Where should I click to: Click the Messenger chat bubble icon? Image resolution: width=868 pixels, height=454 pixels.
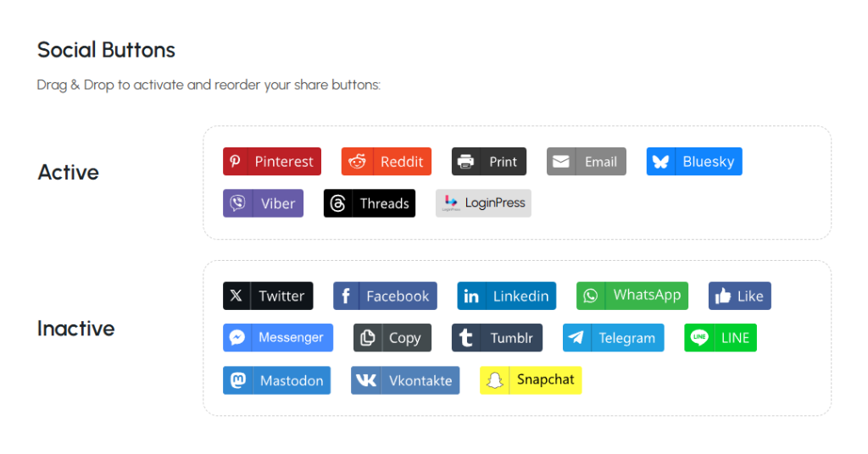coord(237,337)
